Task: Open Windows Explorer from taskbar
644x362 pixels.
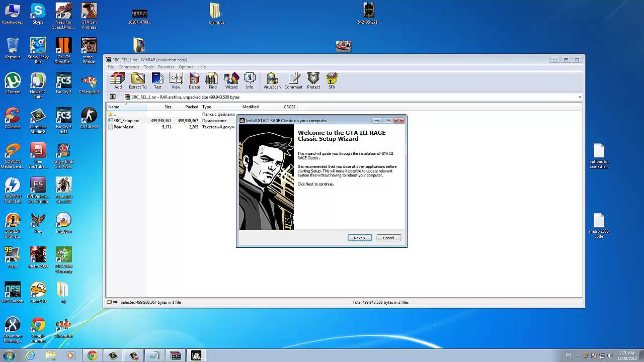Action: [x=51, y=355]
